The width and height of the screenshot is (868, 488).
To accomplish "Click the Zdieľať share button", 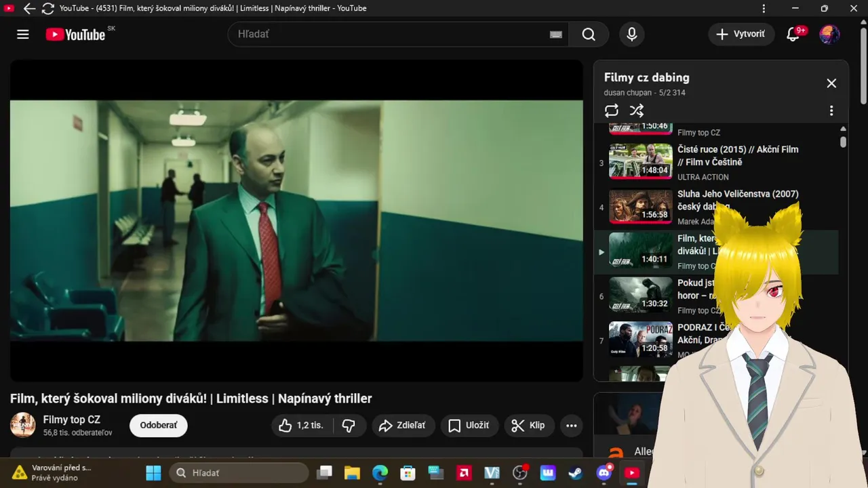I will click(402, 426).
